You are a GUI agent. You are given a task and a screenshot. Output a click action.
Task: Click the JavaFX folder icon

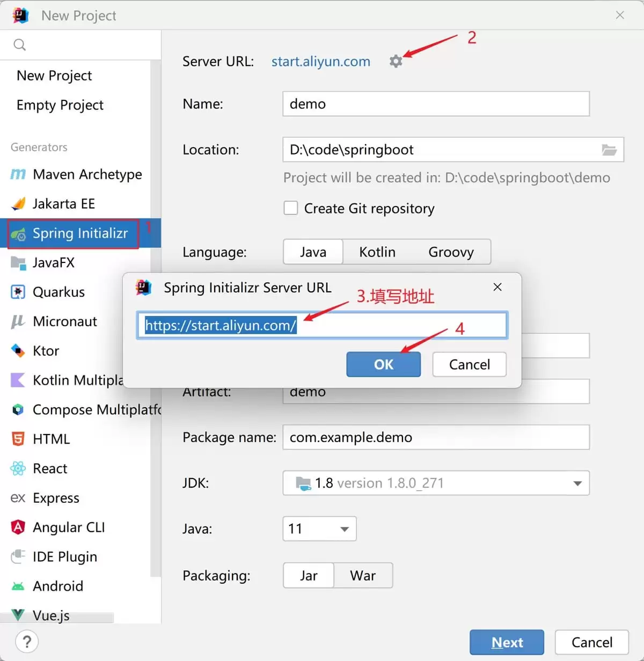pos(18,263)
